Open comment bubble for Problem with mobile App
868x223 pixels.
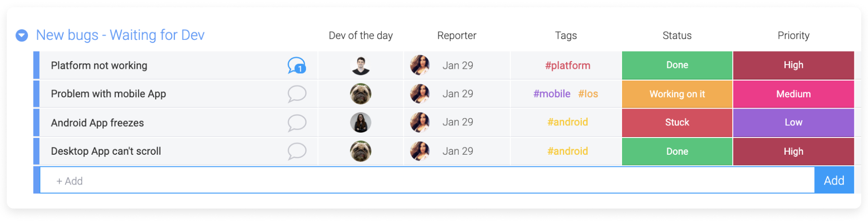coord(297,94)
